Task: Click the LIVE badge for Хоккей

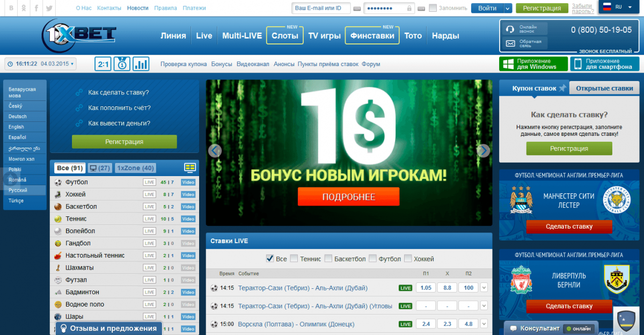Action: click(149, 194)
